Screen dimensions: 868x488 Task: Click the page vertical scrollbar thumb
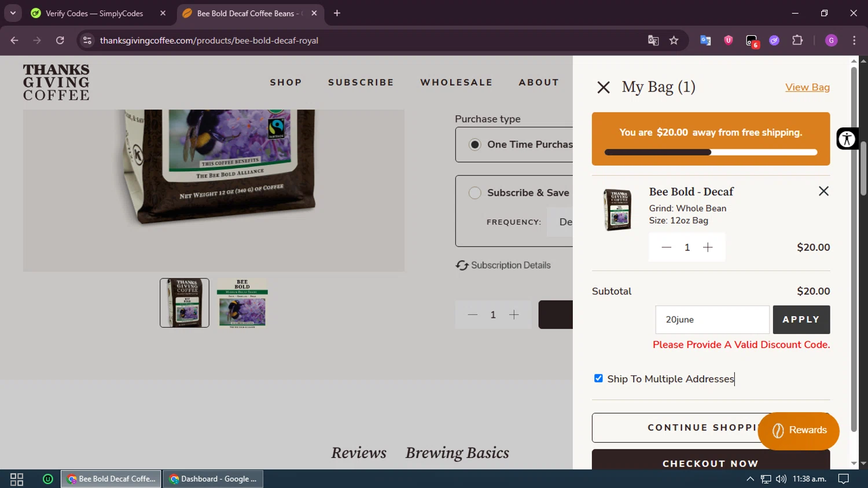tap(863, 168)
